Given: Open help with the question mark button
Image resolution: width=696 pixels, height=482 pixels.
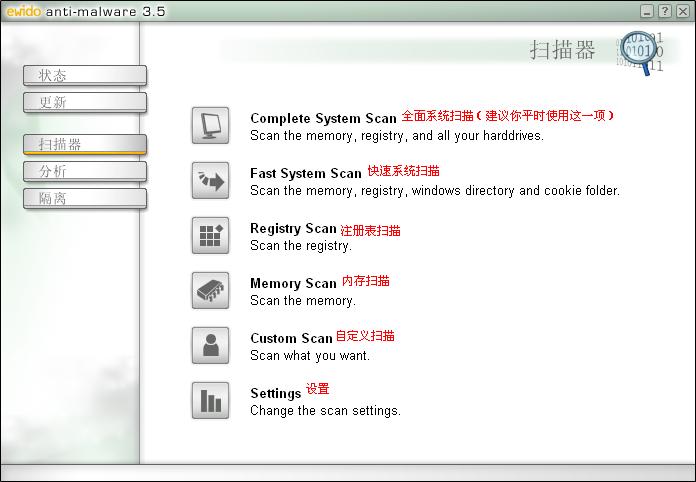Looking at the screenshot, I should point(664,11).
